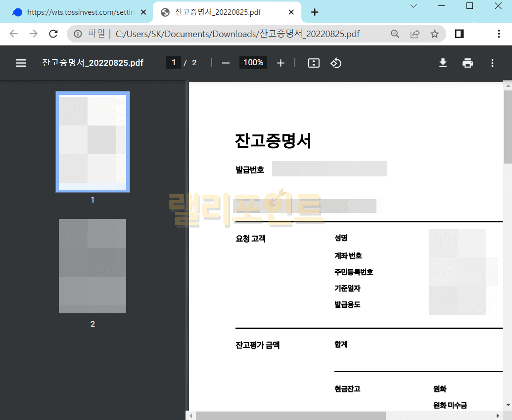This screenshot has height=420, width=512.
Task: Expand the tab search chevron
Action: [x=414, y=6]
